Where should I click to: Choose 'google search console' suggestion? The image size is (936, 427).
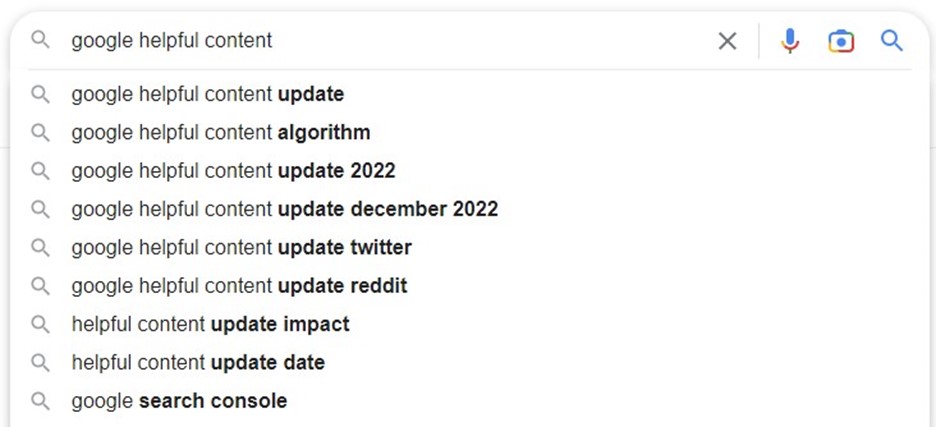point(470,400)
